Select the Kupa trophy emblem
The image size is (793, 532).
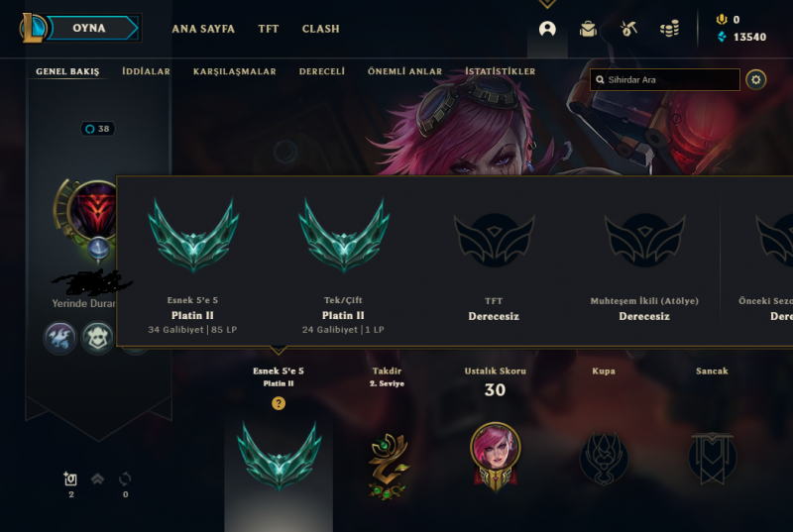point(604,459)
